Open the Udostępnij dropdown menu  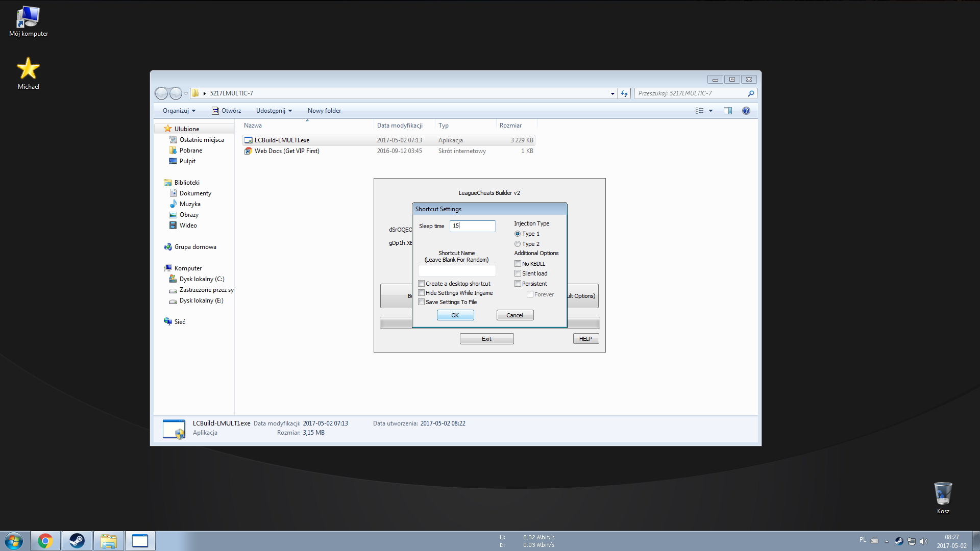tap(274, 111)
